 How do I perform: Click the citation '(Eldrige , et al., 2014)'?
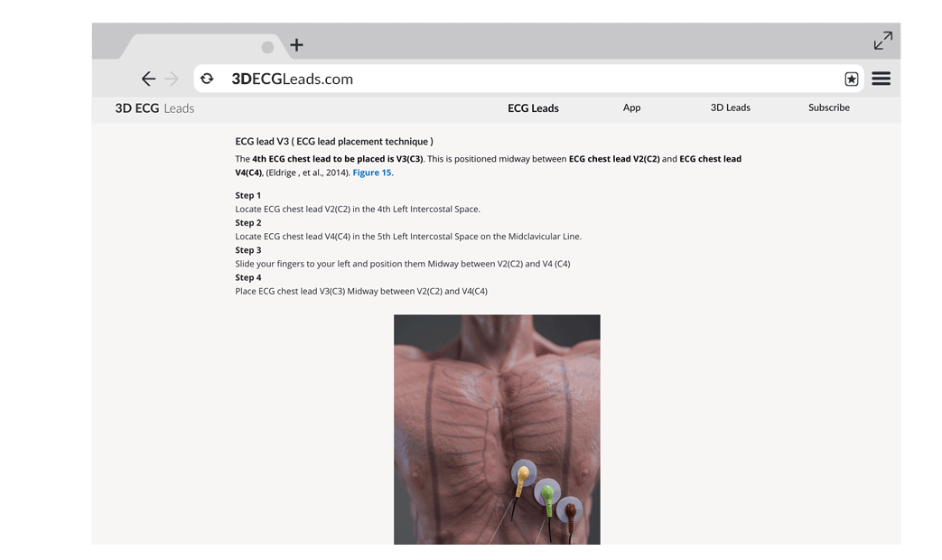(x=307, y=173)
